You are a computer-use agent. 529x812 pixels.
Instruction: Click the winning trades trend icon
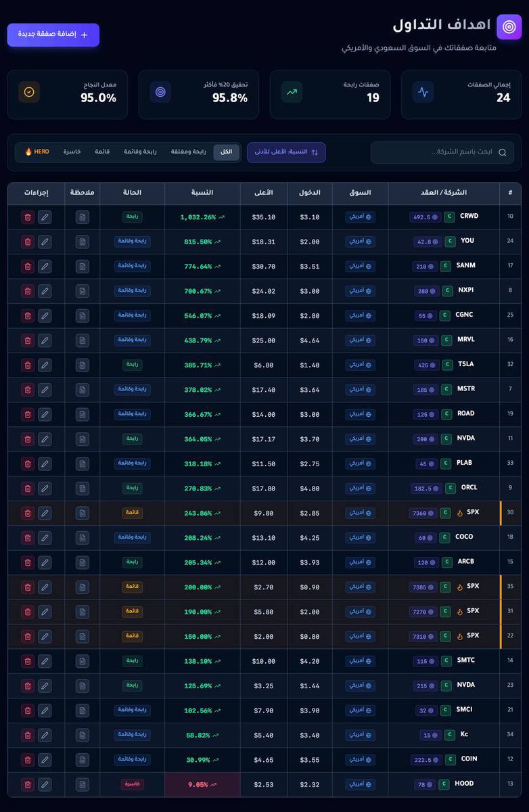coord(292,92)
